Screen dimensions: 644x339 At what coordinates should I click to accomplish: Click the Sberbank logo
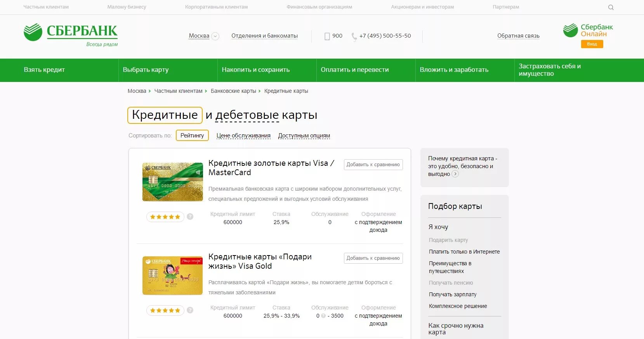pyautogui.click(x=71, y=35)
